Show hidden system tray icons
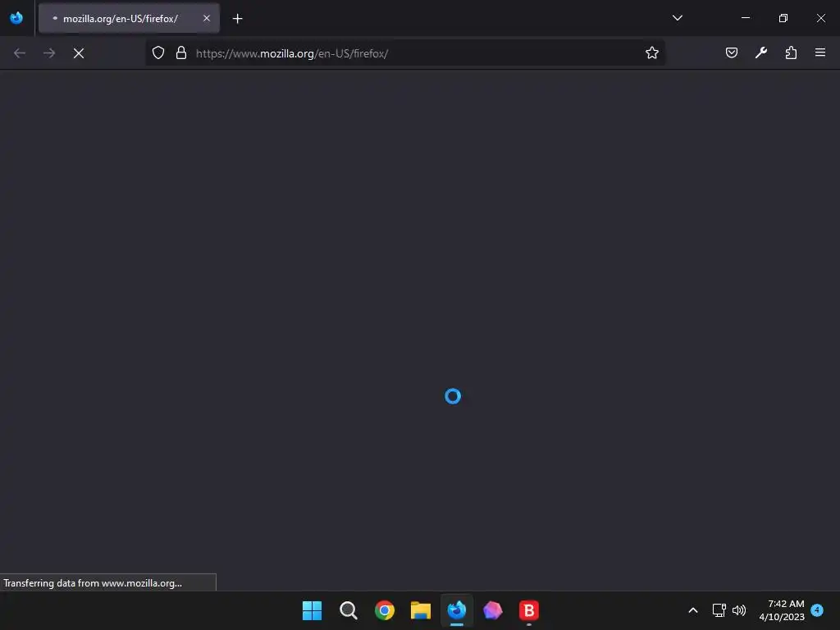This screenshot has width=840, height=630. 692,610
